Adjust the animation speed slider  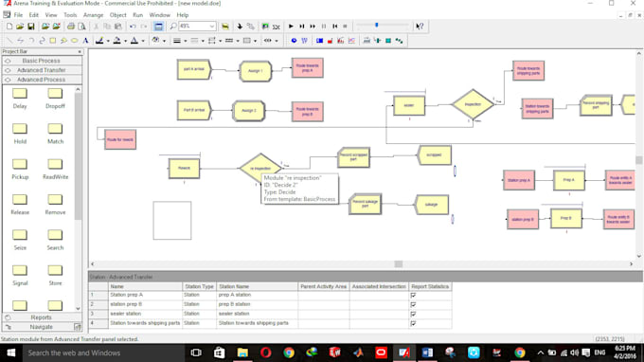point(376,26)
